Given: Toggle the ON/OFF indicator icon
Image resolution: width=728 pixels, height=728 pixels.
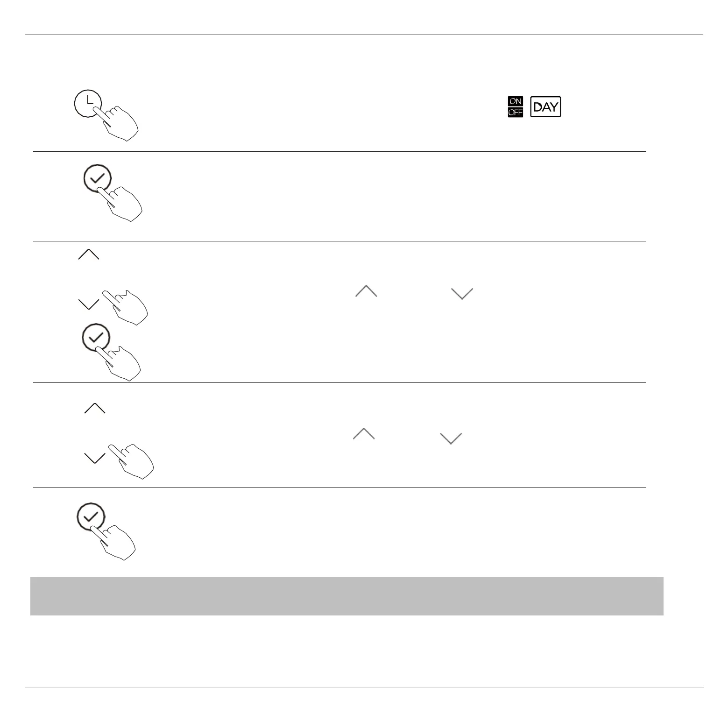Looking at the screenshot, I should coord(515,107).
